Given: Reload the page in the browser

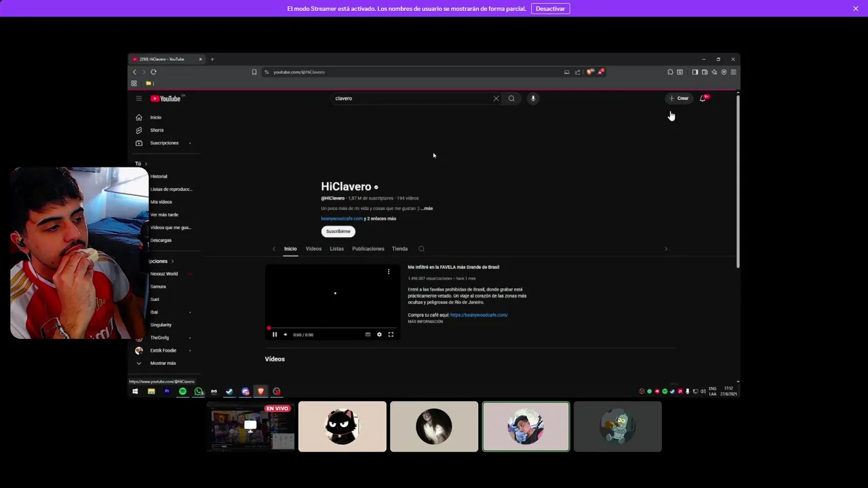Looking at the screenshot, I should [x=153, y=72].
